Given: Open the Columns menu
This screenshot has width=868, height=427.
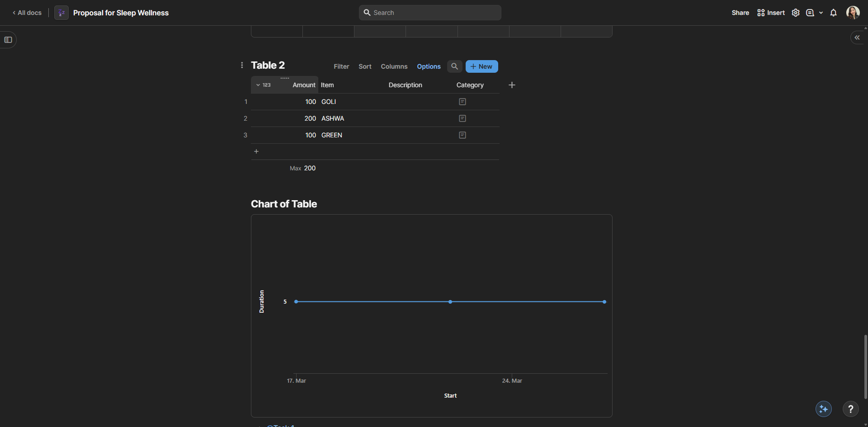Looking at the screenshot, I should (x=394, y=66).
